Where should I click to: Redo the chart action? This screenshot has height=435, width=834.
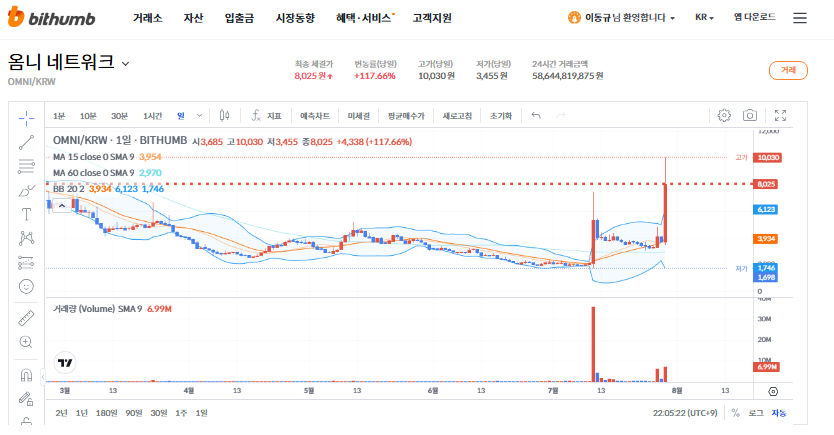561,115
